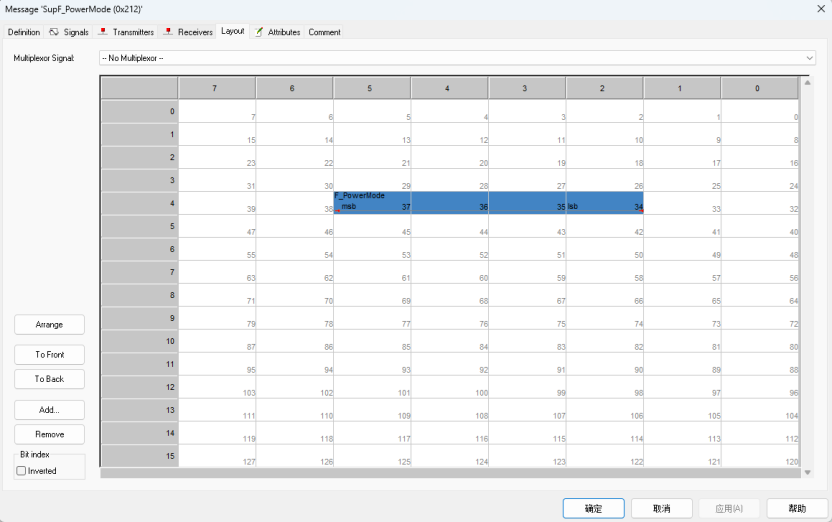Bring signal To Front
This screenshot has height=522, width=832.
click(x=49, y=354)
